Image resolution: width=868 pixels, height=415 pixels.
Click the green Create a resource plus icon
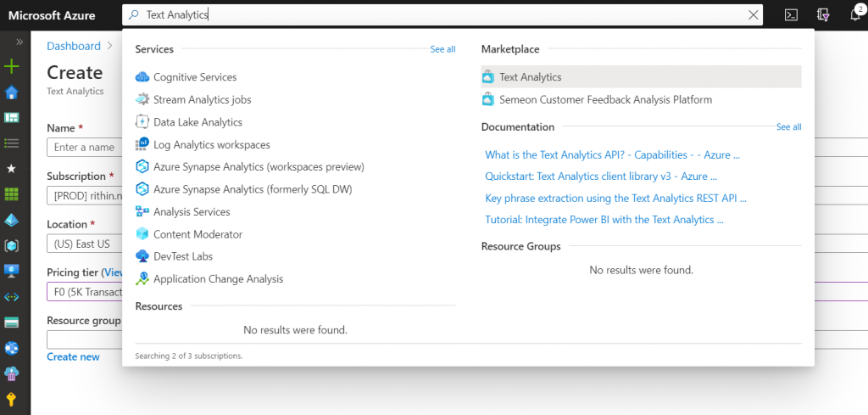(x=12, y=66)
